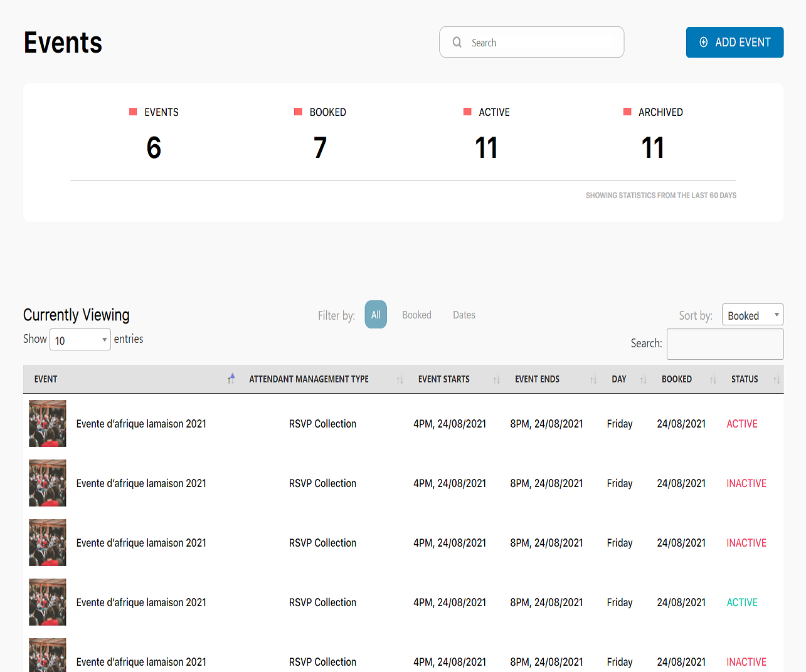Open the Show entries count dropdown
806x672 pixels.
click(80, 340)
